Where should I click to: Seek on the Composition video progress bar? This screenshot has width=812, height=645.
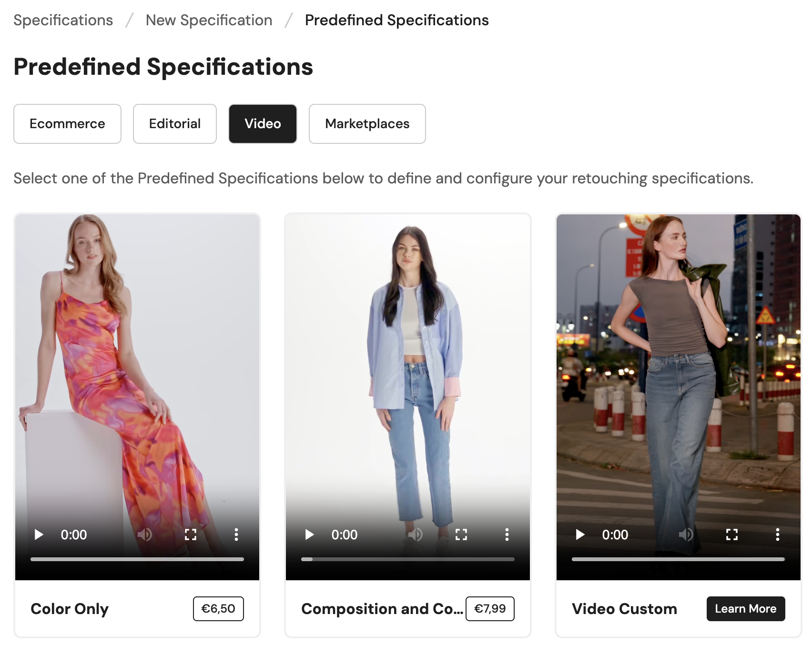click(408, 559)
